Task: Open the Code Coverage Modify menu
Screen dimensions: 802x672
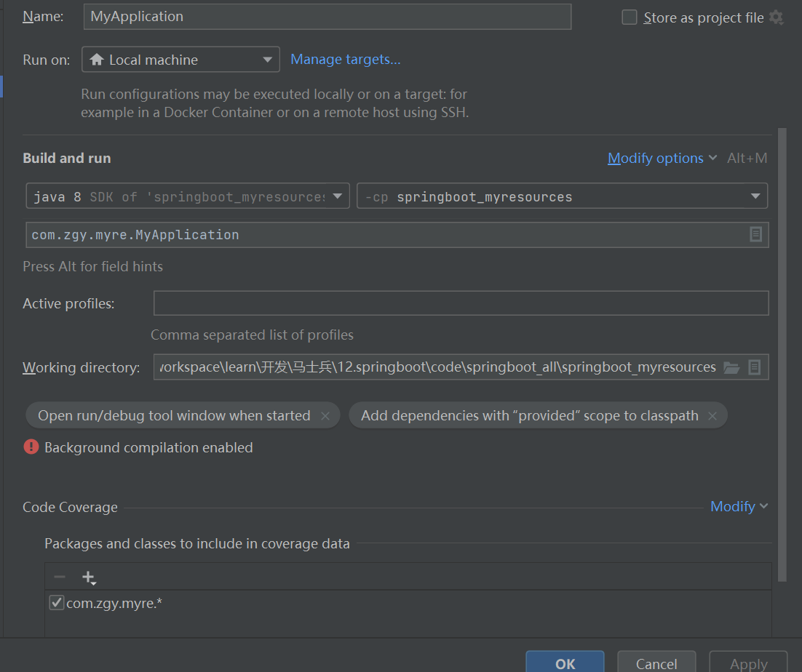Action: (x=739, y=506)
